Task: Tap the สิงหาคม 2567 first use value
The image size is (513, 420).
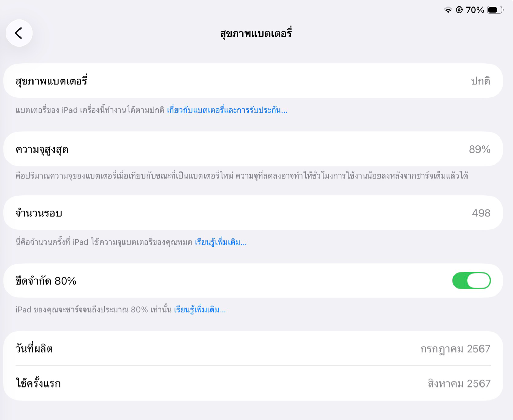Action: coord(459,383)
